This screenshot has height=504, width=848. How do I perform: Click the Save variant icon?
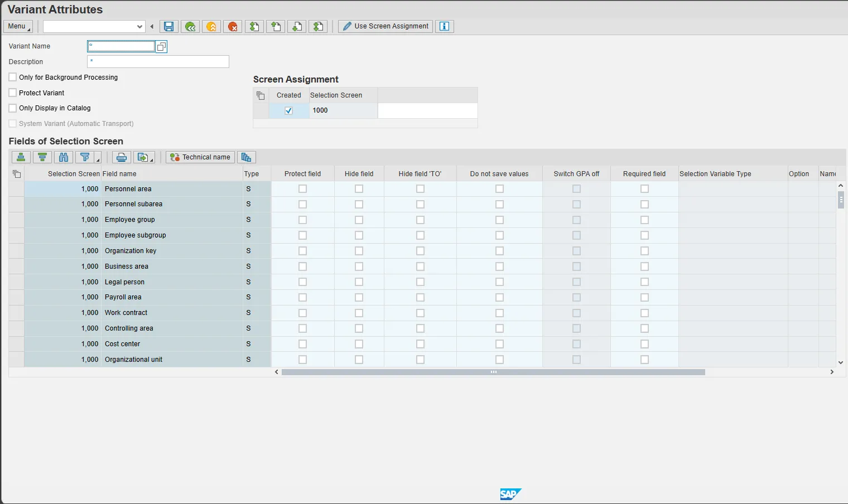pos(169,26)
